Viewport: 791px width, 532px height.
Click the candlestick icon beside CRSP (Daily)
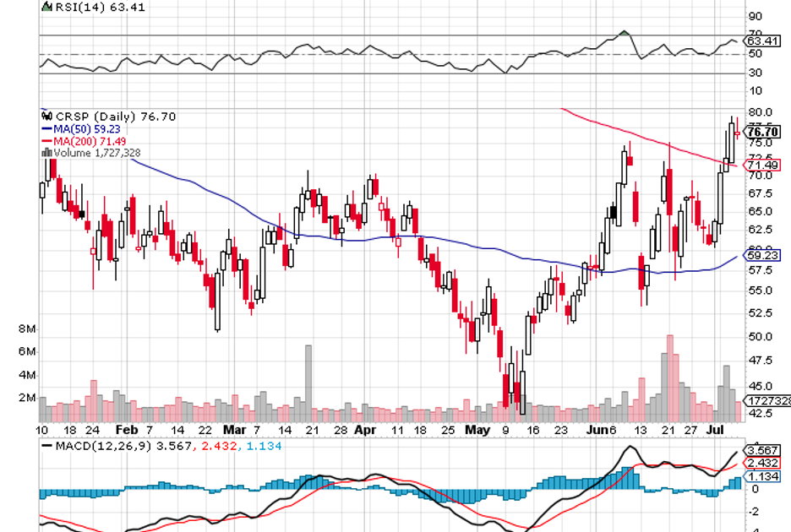[x=47, y=117]
